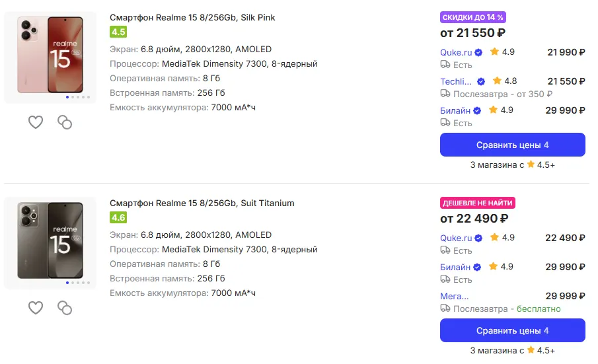Screen dimensions: 598x364
Task: Click the 4.6 rating badge
Action: (x=118, y=217)
